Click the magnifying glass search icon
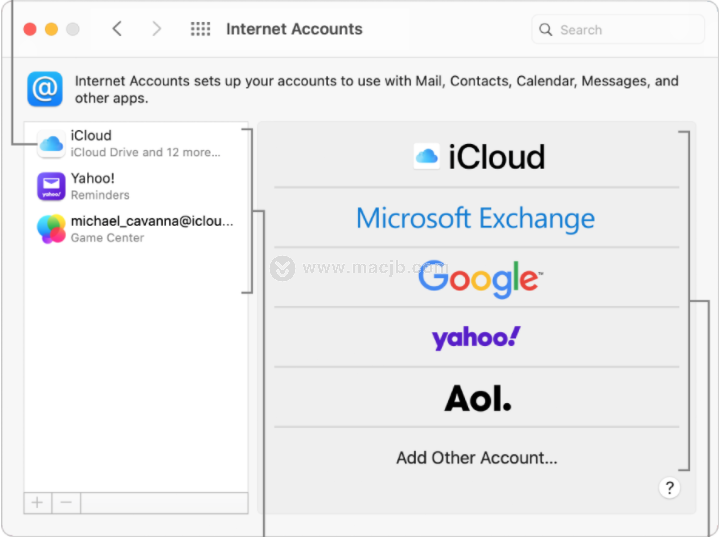Image resolution: width=719 pixels, height=537 pixels. pos(545,30)
